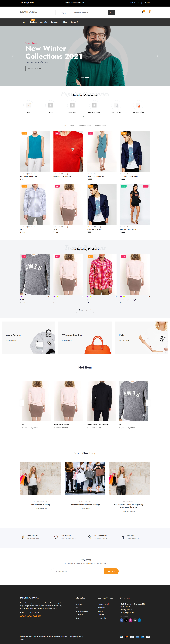Viewport: 170px width, 644px height.
Task: Open the Products menu item
Action: point(33,22)
